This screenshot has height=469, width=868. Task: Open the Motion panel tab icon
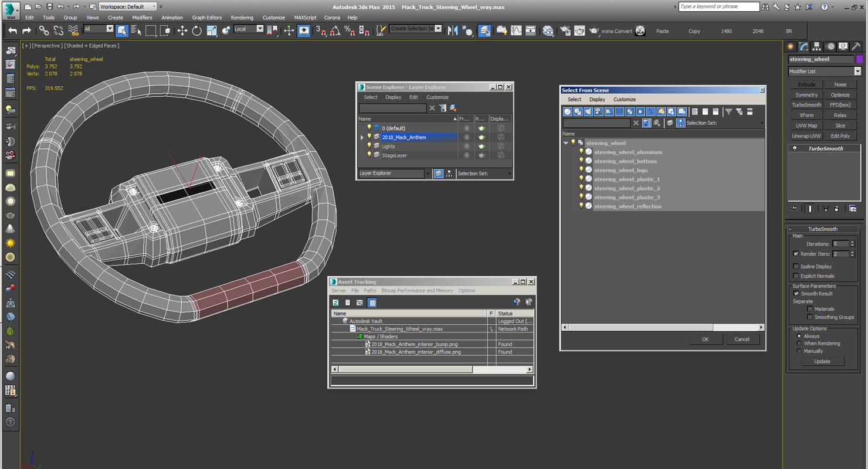click(x=830, y=46)
